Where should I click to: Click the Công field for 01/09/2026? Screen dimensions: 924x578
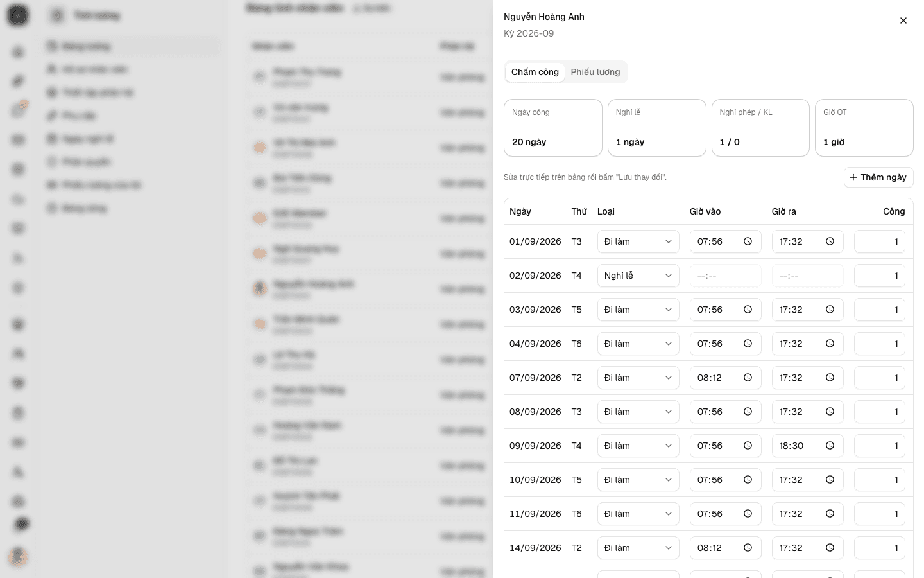(879, 241)
